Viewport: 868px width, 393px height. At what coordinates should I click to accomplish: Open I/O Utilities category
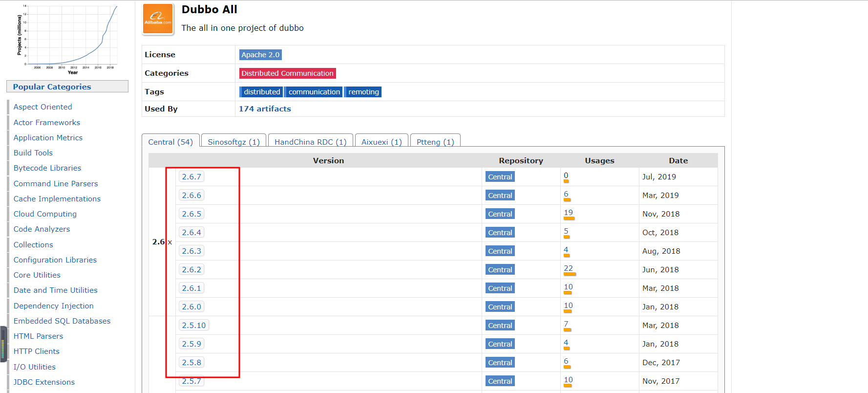click(35, 367)
